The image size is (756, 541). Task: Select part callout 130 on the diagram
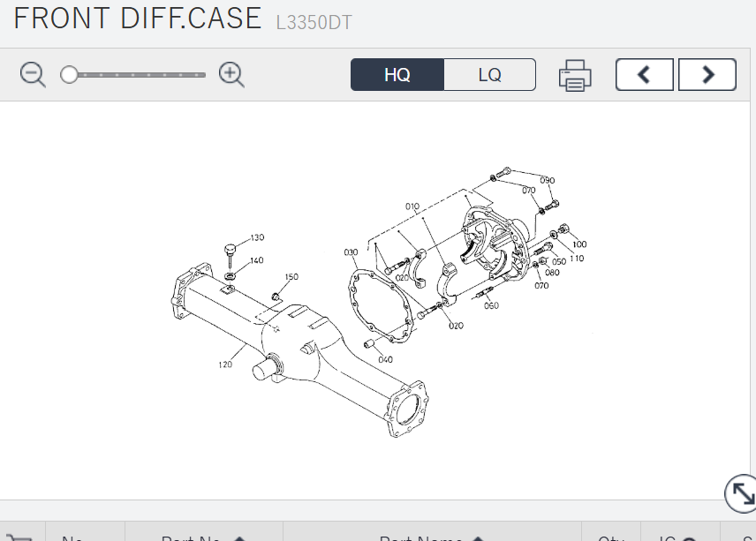(257, 237)
